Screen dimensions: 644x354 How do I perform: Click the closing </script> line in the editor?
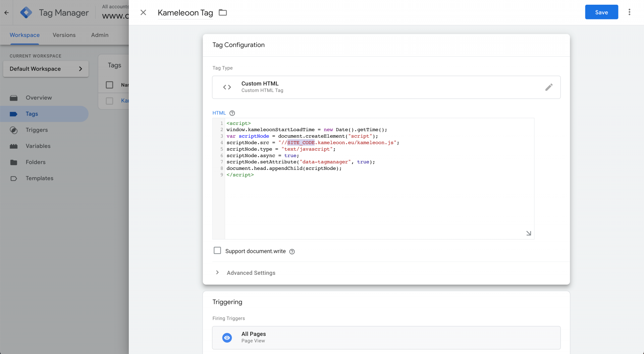pyautogui.click(x=240, y=175)
